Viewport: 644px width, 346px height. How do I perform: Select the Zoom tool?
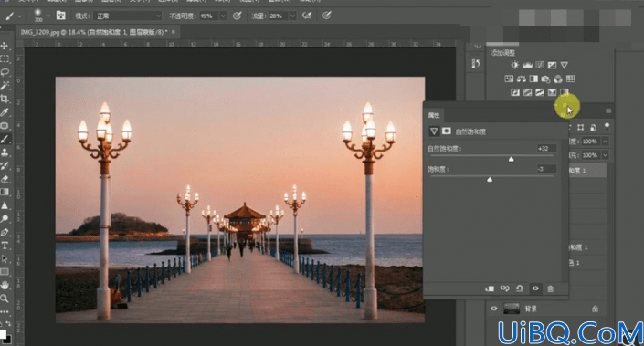[5, 299]
